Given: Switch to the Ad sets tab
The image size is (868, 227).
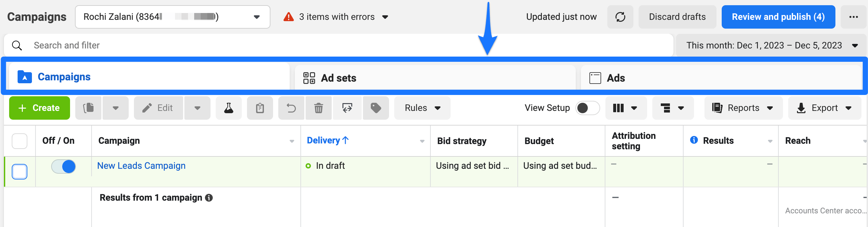Looking at the screenshot, I should tap(435, 78).
